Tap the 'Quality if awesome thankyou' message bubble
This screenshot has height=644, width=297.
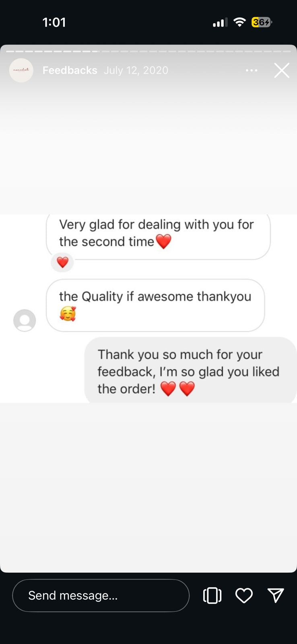point(155,305)
